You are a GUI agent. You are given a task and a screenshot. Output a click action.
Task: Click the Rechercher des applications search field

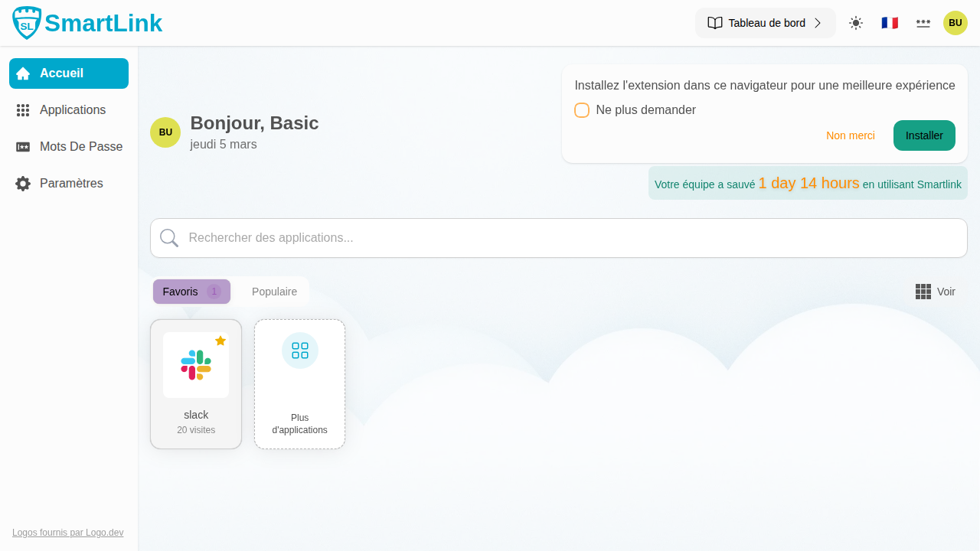559,238
